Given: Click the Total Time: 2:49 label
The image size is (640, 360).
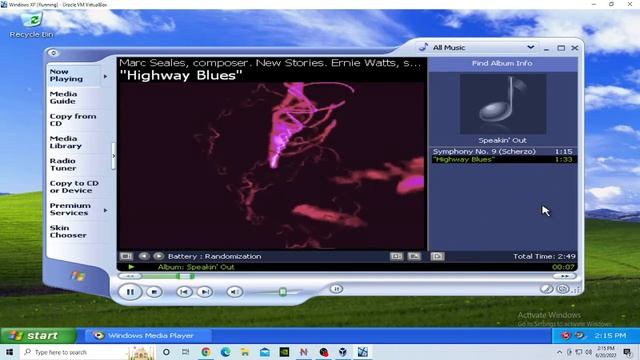Looking at the screenshot, I should coord(544,256).
